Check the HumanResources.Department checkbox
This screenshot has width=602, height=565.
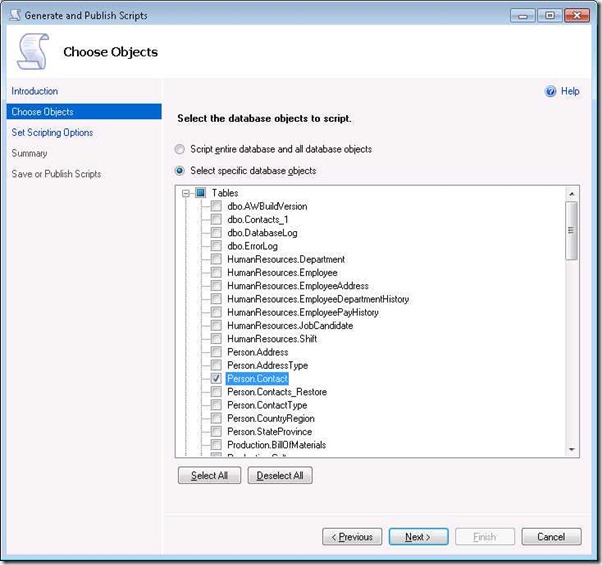(216, 259)
